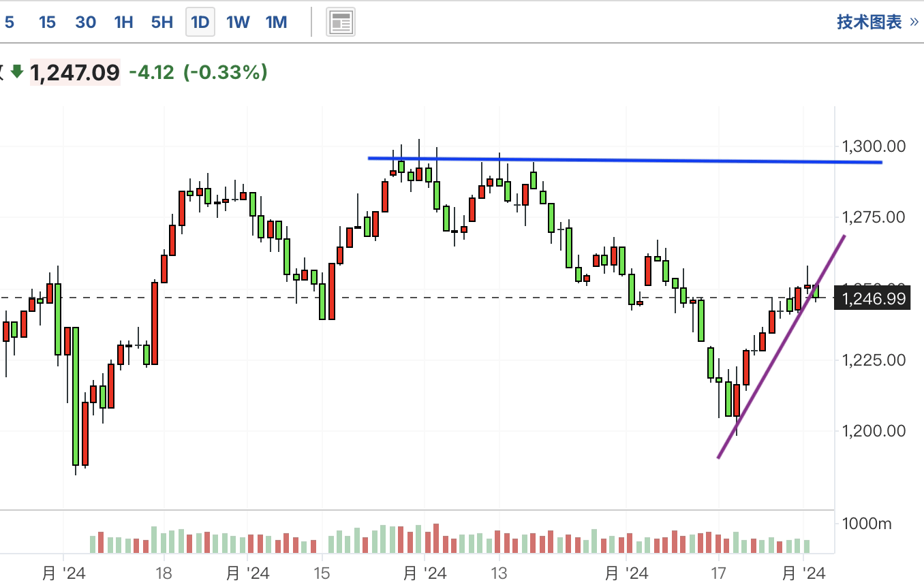
Task: Select the blue horizontal resistance line
Action: [x=625, y=161]
